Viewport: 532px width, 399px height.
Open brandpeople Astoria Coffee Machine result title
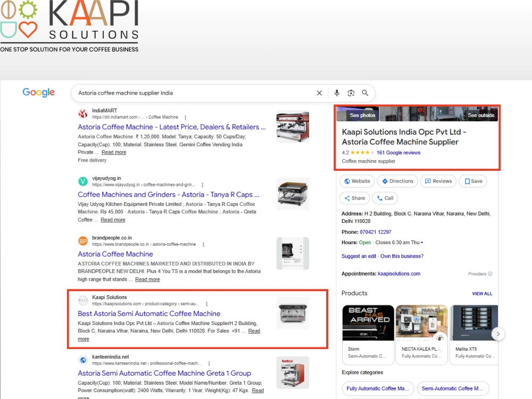[115, 254]
